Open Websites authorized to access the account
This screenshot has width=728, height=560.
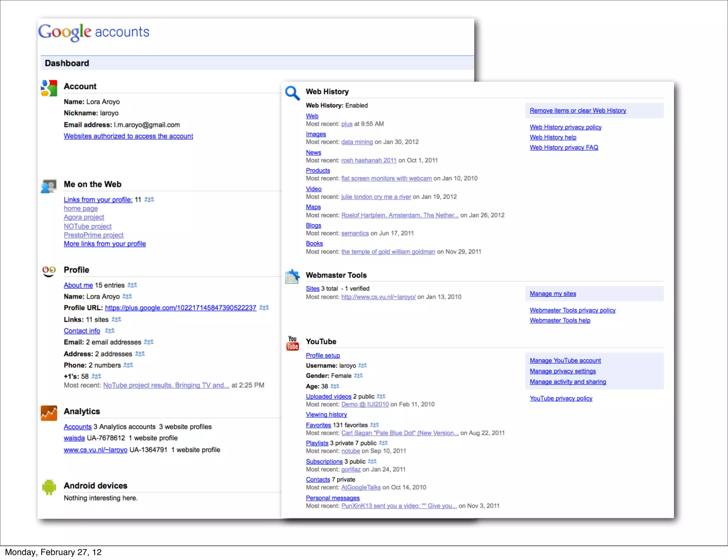[128, 136]
